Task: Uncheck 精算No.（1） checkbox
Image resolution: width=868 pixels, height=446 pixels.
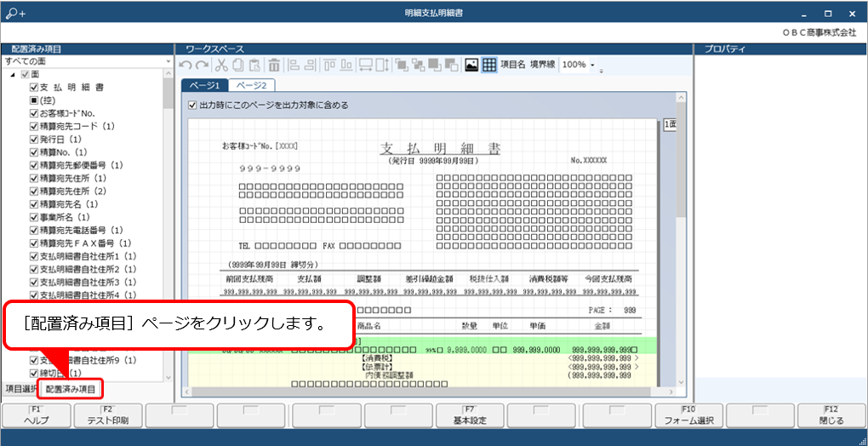Action: pos(34,152)
